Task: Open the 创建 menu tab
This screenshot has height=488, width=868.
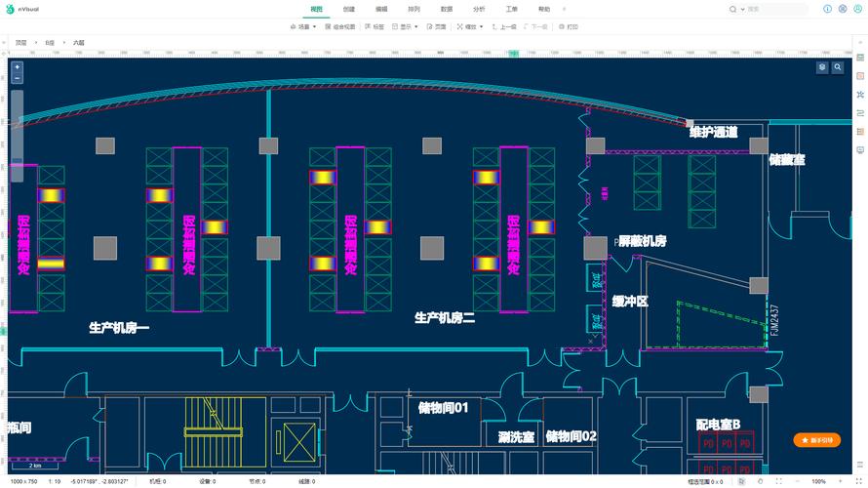Action: [x=349, y=10]
